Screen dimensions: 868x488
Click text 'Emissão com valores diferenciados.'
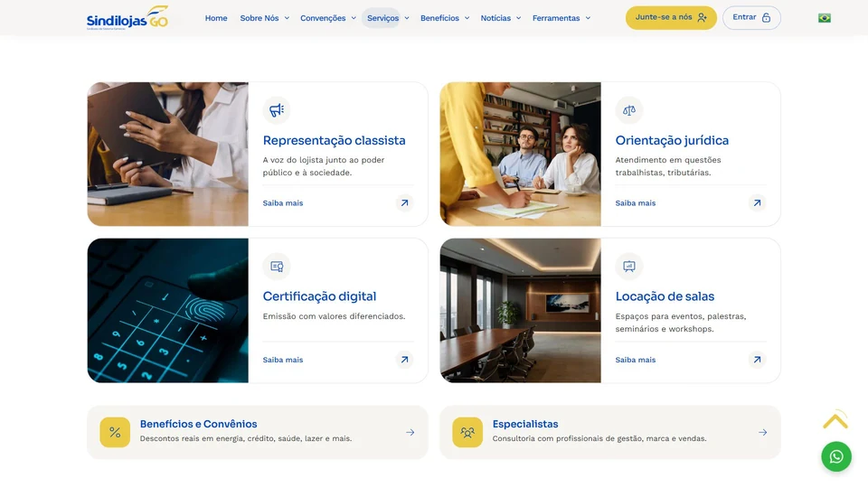(x=334, y=316)
